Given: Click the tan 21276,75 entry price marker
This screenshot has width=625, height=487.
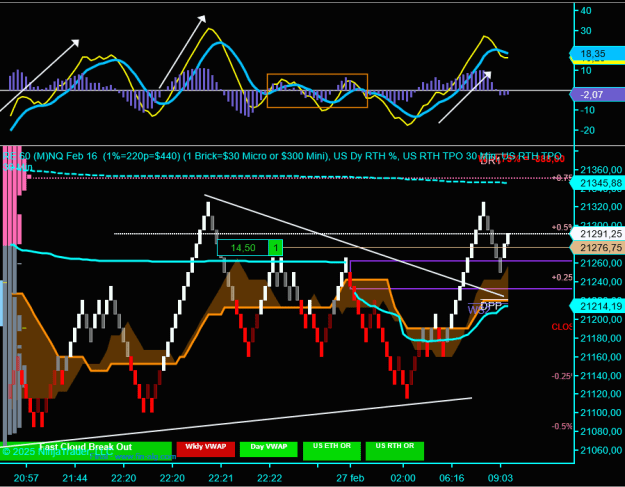Looking at the screenshot, I should pos(597,247).
